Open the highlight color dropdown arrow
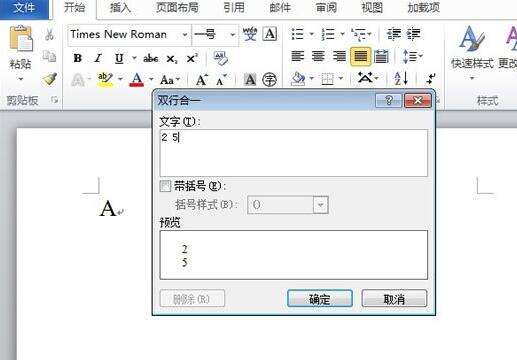The image size is (517, 360). click(x=121, y=79)
